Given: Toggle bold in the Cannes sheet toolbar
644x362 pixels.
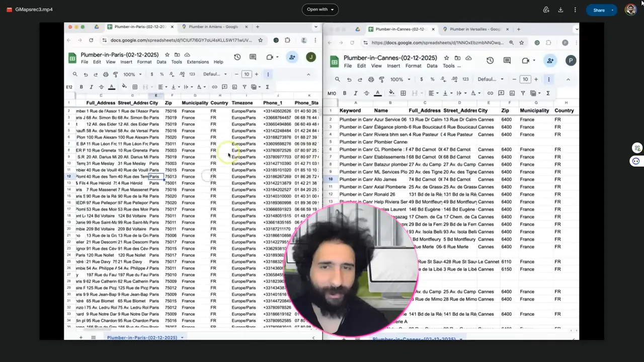Looking at the screenshot, I should pyautogui.click(x=345, y=93).
